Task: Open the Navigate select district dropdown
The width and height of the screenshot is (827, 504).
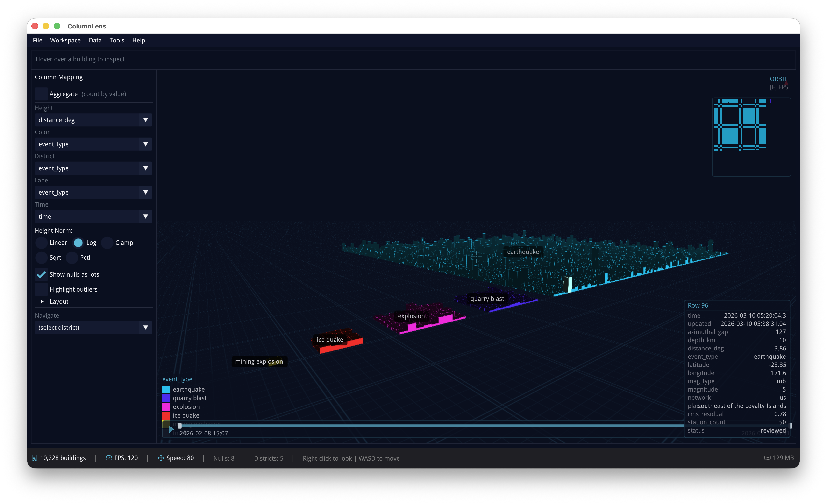Action: (93, 328)
